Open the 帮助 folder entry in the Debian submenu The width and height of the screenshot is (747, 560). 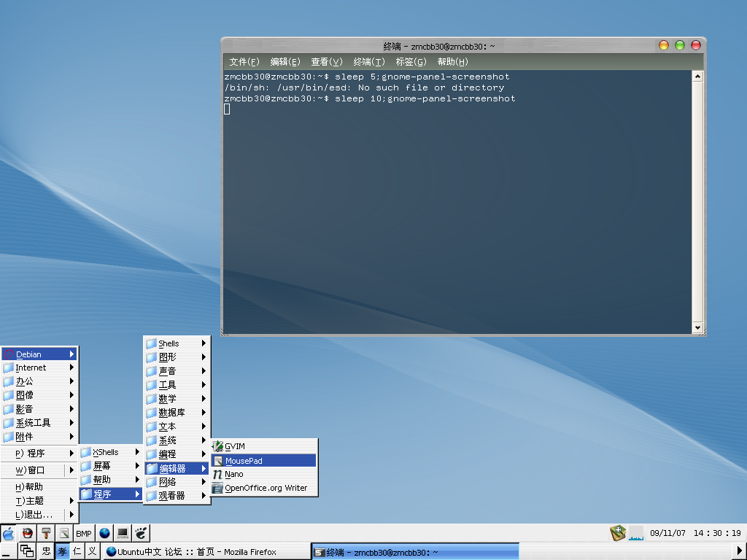(111, 480)
